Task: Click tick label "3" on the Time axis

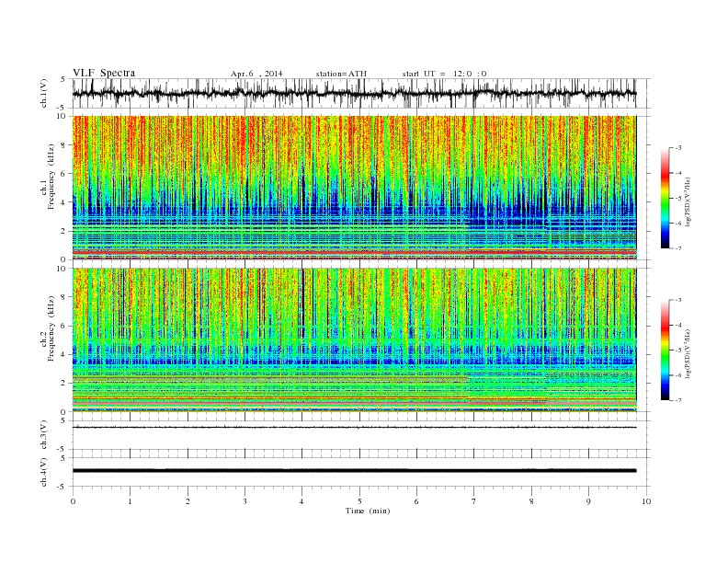Action: coord(245,501)
